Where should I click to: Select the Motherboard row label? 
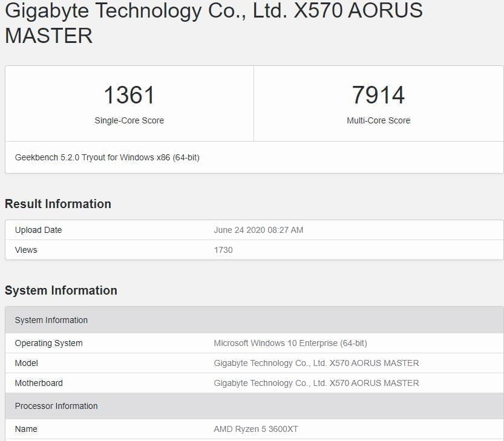click(x=39, y=383)
